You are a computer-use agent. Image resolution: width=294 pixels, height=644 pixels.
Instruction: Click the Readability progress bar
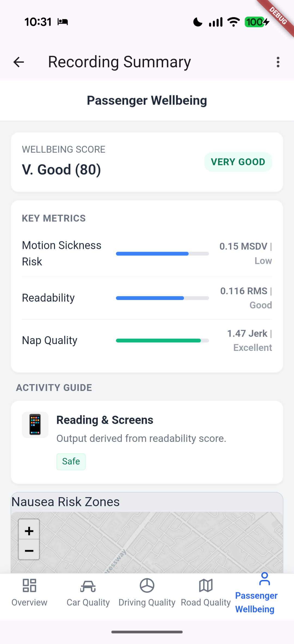pos(162,298)
